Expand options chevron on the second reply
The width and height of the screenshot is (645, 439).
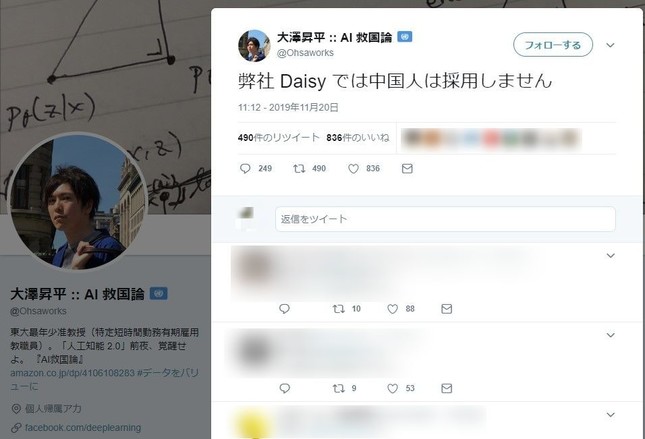pos(610,335)
